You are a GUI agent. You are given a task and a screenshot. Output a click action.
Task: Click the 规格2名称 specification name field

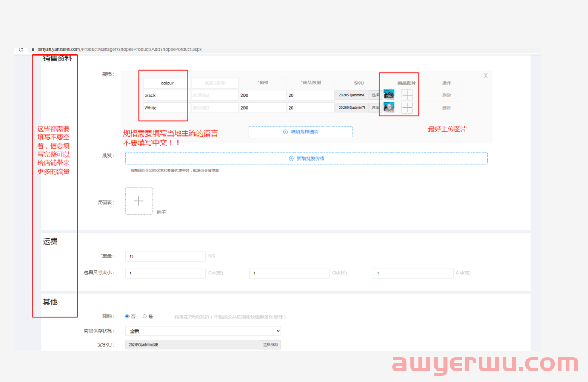click(215, 83)
